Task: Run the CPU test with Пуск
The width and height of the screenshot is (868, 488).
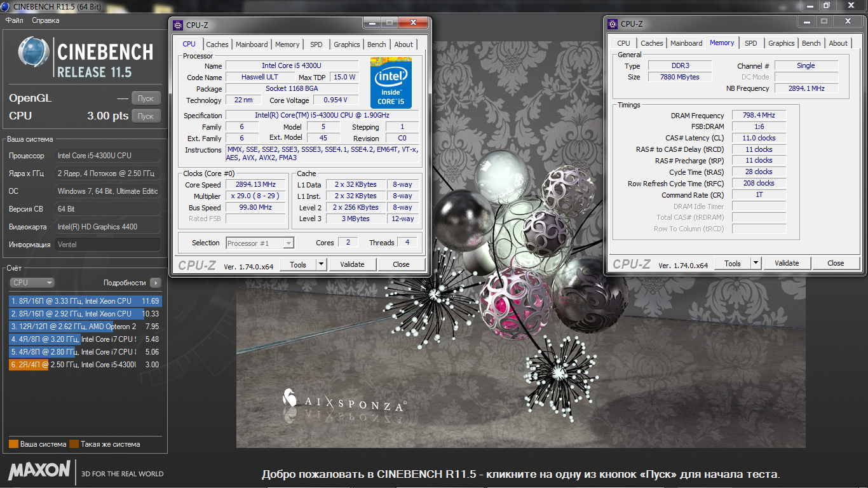Action: (146, 116)
